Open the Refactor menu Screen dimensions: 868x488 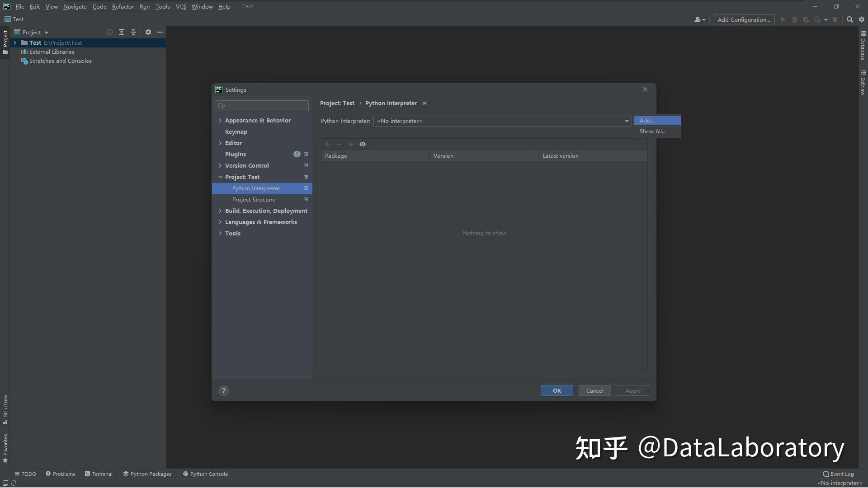(x=123, y=6)
